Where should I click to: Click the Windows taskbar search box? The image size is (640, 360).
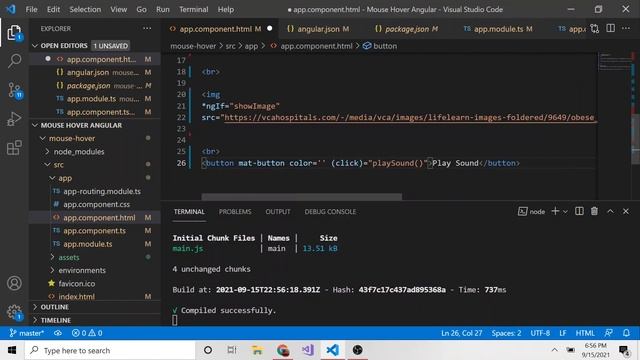[110, 350]
